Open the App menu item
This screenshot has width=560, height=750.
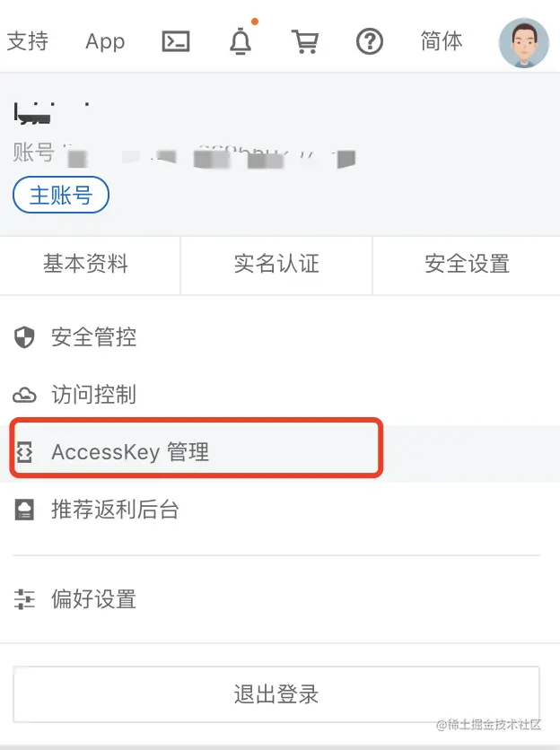point(105,41)
